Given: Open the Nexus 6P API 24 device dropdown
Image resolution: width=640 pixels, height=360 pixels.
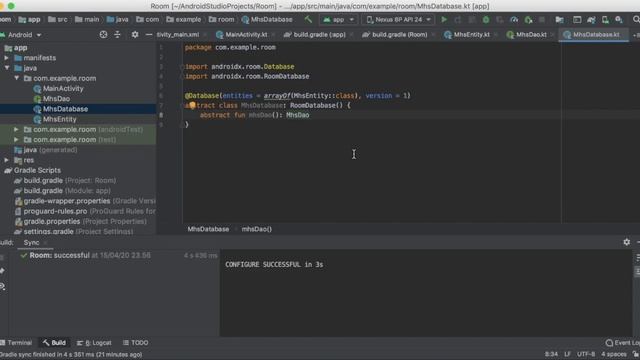Looking at the screenshot, I should (398, 19).
